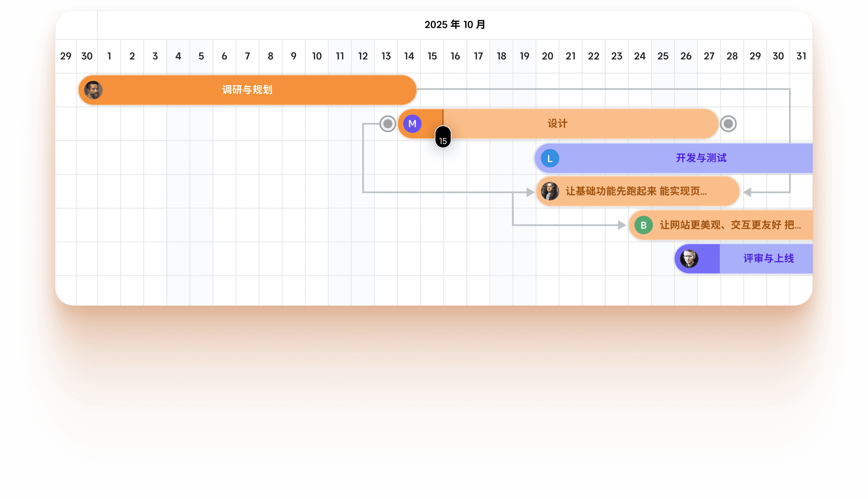Open the 开发与测试 task
The image size is (868, 499).
700,158
